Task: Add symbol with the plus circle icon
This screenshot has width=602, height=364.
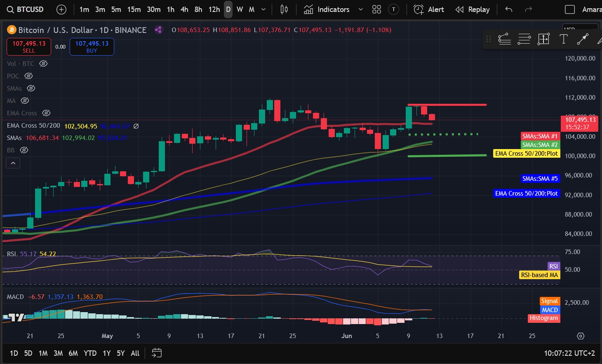Action: (x=61, y=9)
